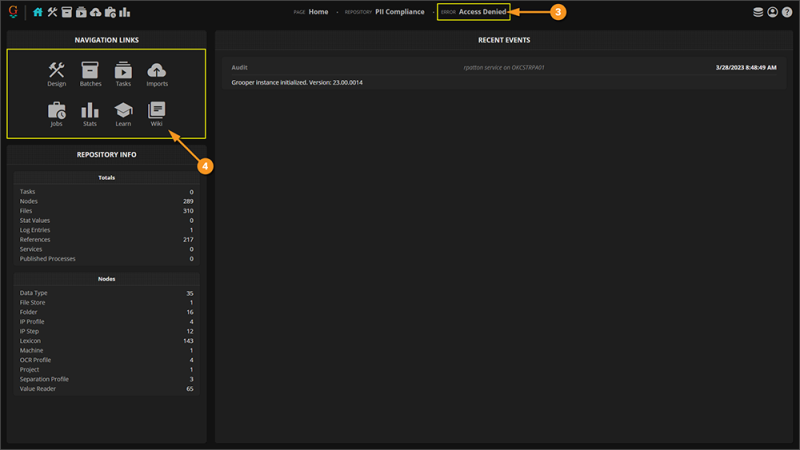Screen dimensions: 800x450
Task: Click the Tasks row under Totals
Action: (107, 192)
